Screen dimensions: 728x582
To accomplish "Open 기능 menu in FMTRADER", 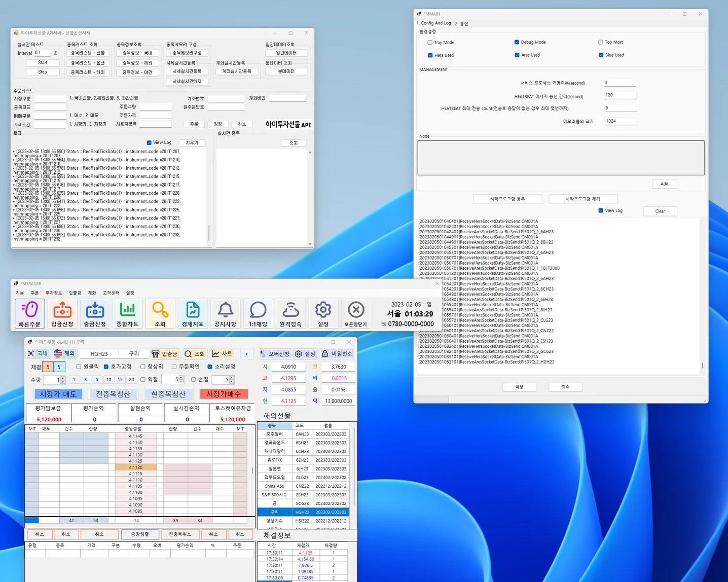I will 20,293.
